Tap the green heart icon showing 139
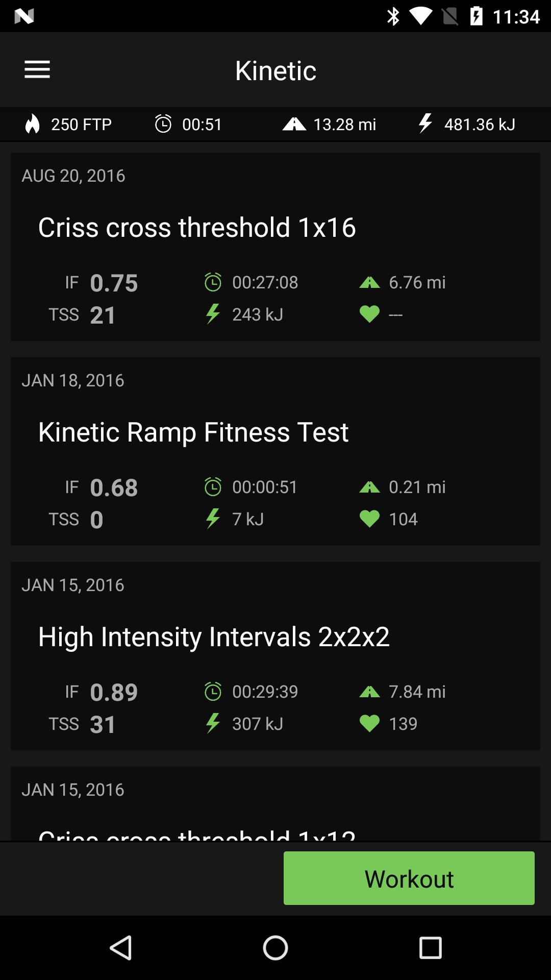The image size is (551, 980). [369, 724]
